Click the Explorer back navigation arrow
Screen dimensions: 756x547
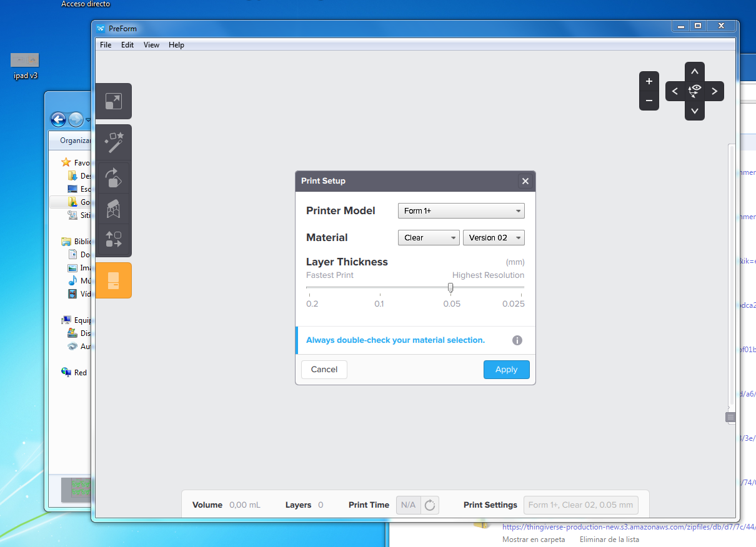pos(59,120)
